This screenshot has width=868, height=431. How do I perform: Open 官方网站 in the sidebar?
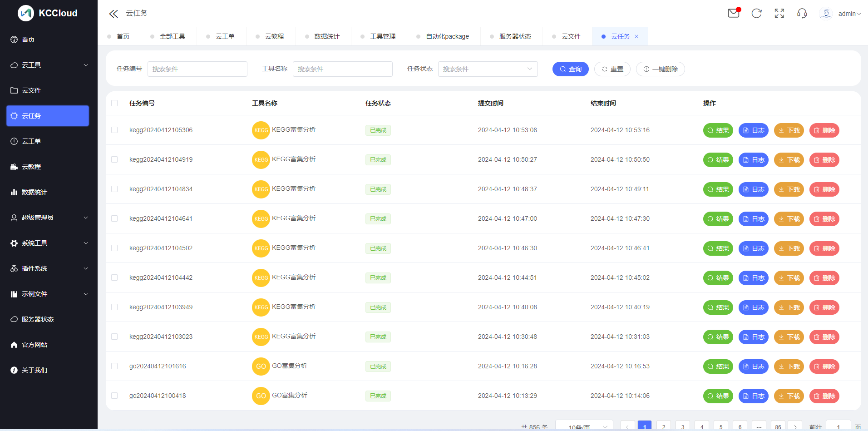(48, 345)
